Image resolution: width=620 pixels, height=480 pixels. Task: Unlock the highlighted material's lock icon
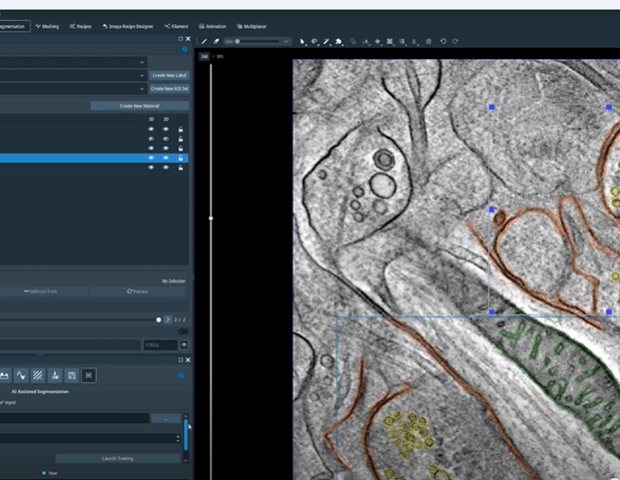pyautogui.click(x=180, y=158)
